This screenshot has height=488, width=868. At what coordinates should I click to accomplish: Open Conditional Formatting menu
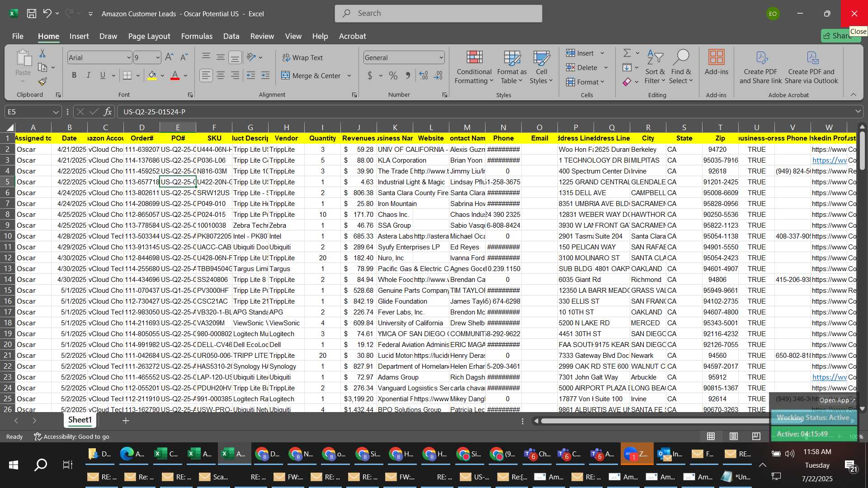[x=474, y=67]
